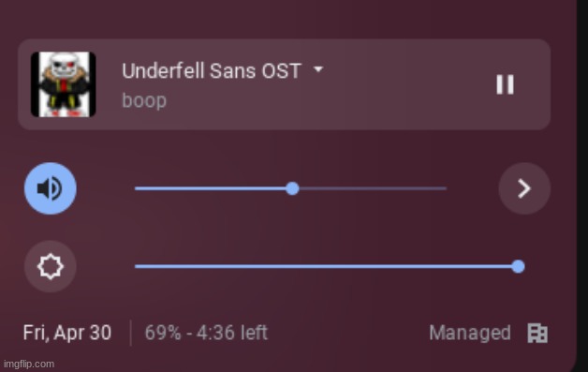
Task: Open the dropdown arrow beside Underfell Sans OST
Action: 318,69
